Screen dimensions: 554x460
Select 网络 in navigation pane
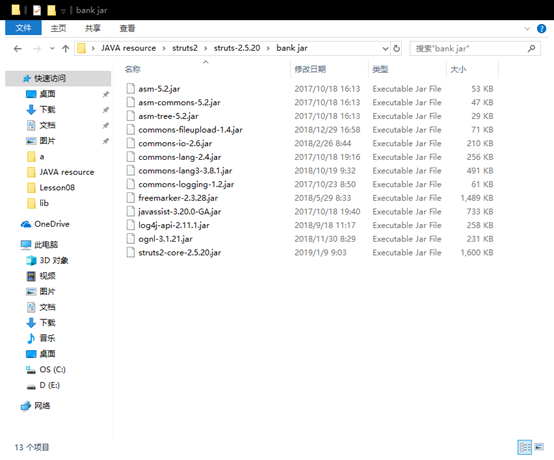[x=42, y=406]
